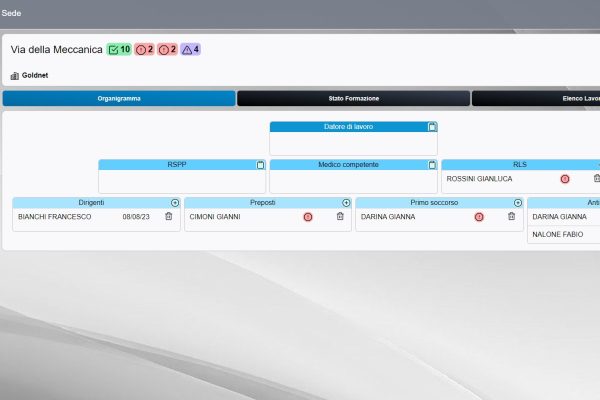The height and width of the screenshot is (400, 600).
Task: Delete CIMONI GIANNI from Preposti
Action: [x=340, y=216]
